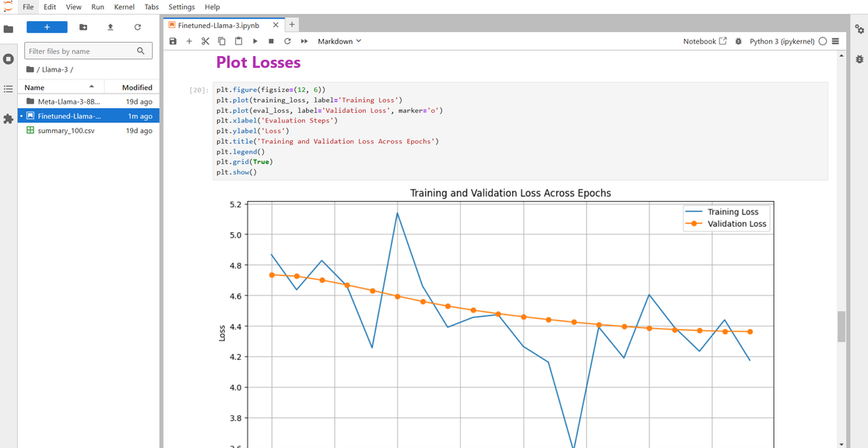Click the blue New Launcher plus button
Image resolution: width=868 pixels, height=448 pixels.
(47, 27)
